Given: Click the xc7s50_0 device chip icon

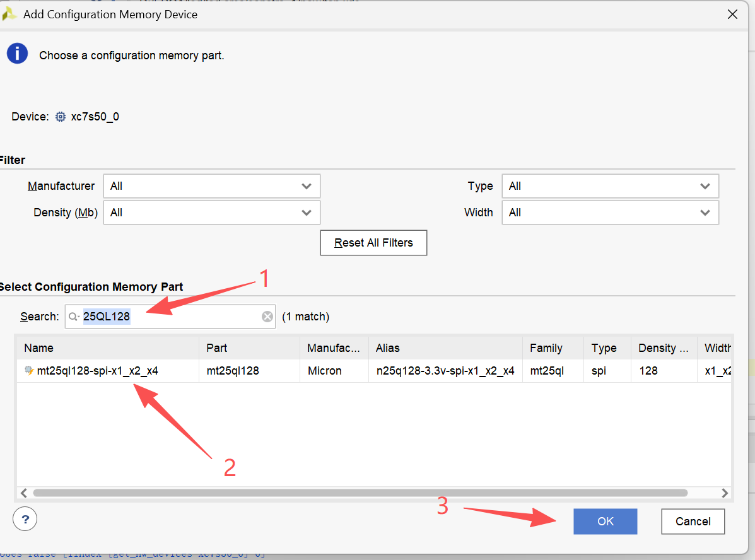Looking at the screenshot, I should [61, 117].
